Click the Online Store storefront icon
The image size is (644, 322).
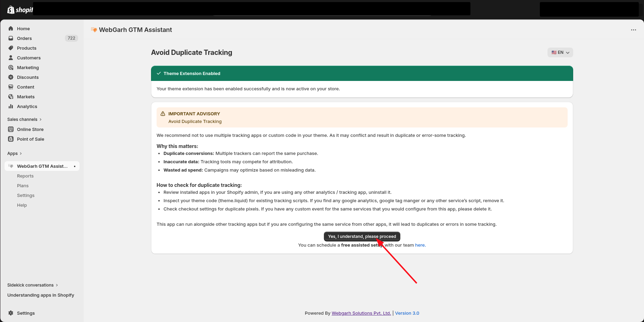click(x=11, y=129)
